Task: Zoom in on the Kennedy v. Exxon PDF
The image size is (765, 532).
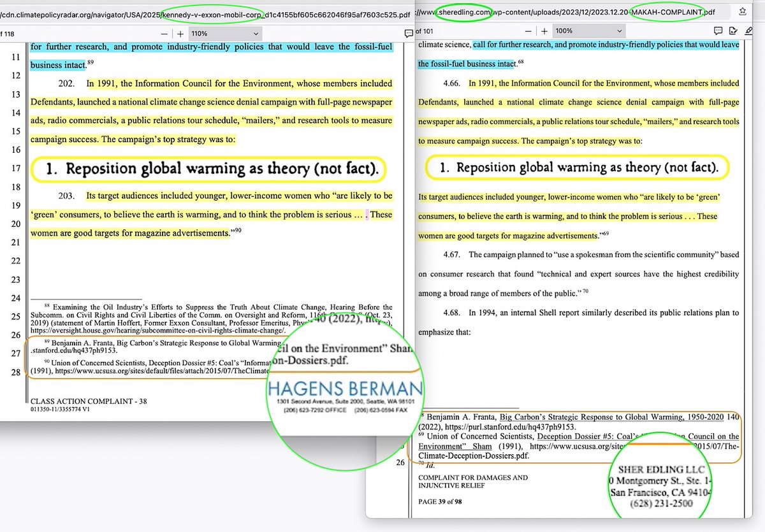Action: (180, 33)
